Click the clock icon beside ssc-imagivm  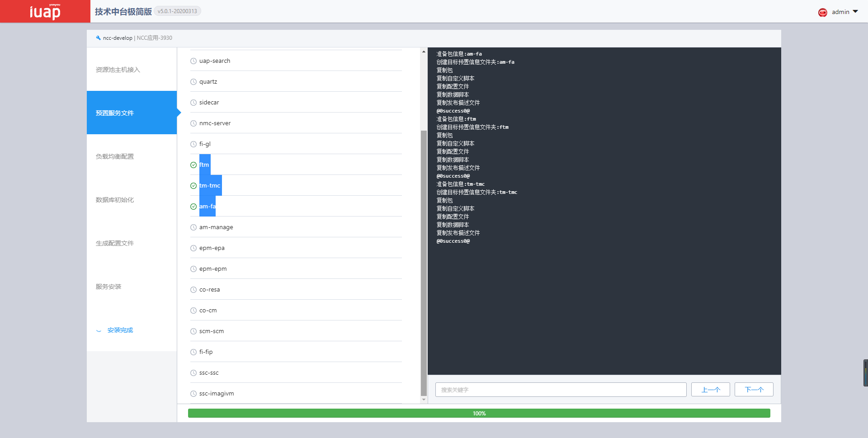pos(193,394)
